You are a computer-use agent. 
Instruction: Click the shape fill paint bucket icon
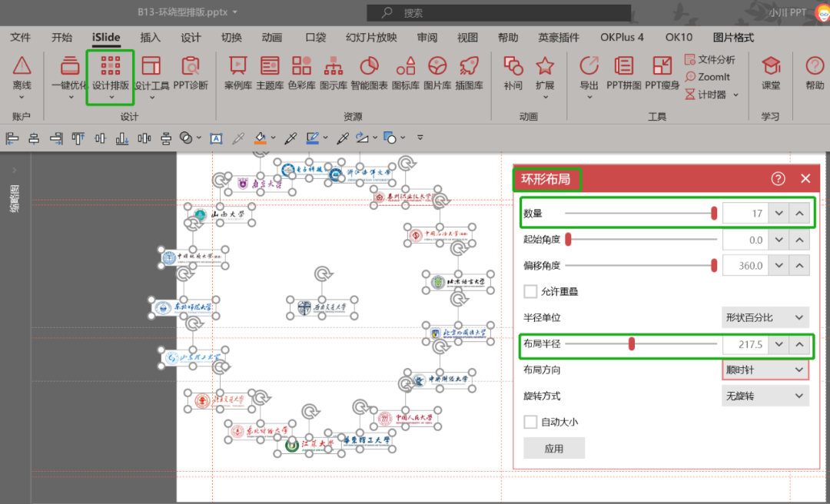coord(261,138)
